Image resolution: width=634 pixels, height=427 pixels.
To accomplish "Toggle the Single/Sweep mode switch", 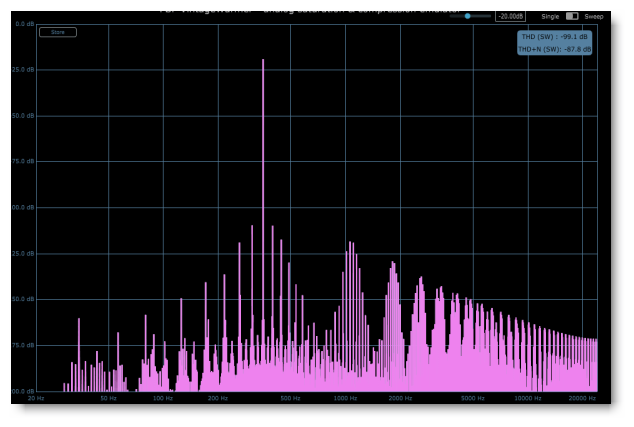I will [572, 16].
